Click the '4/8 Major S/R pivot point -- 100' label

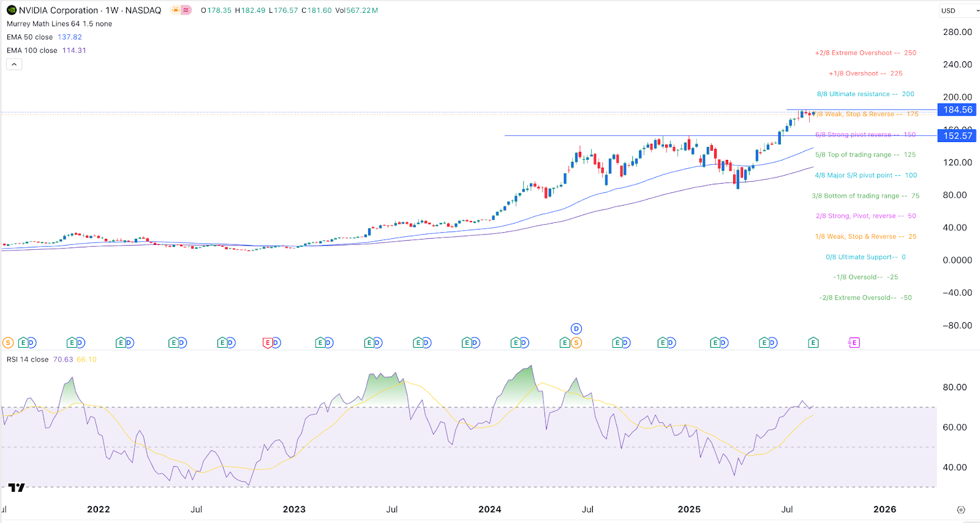pos(866,176)
